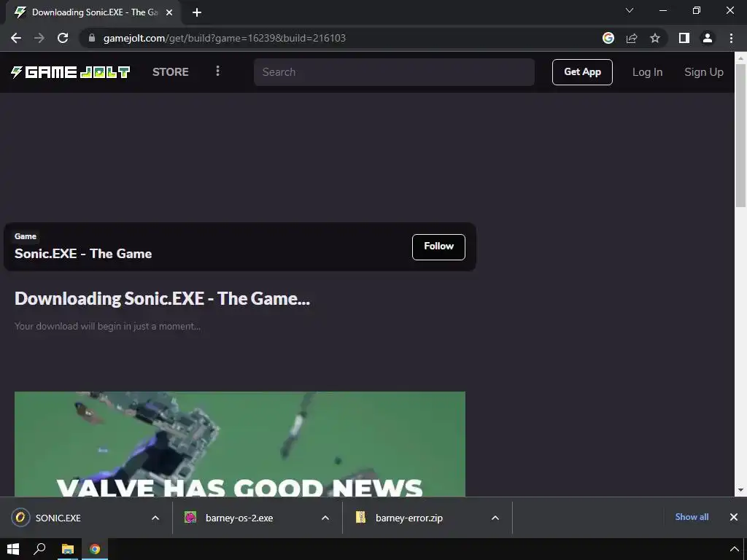Click the page vertical scrollbar thumb
This screenshot has width=747, height=560.
[741, 136]
